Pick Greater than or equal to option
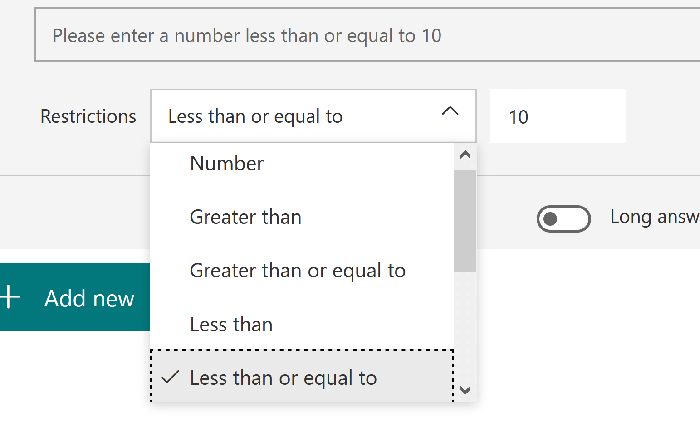700x422 pixels. click(x=302, y=271)
